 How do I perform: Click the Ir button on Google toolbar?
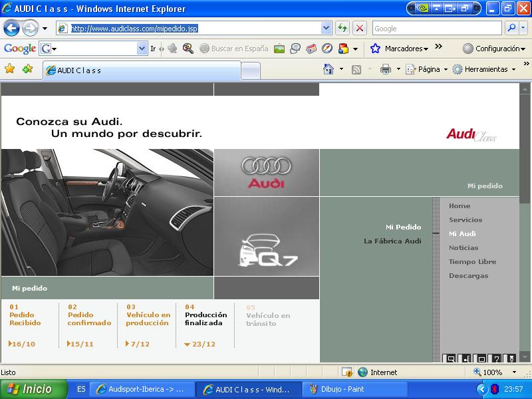[153, 49]
